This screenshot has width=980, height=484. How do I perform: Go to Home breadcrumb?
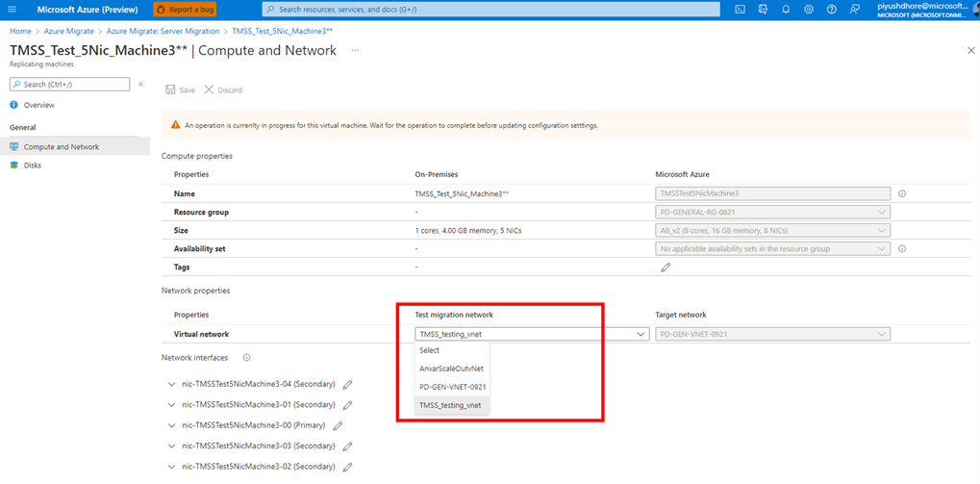20,31
